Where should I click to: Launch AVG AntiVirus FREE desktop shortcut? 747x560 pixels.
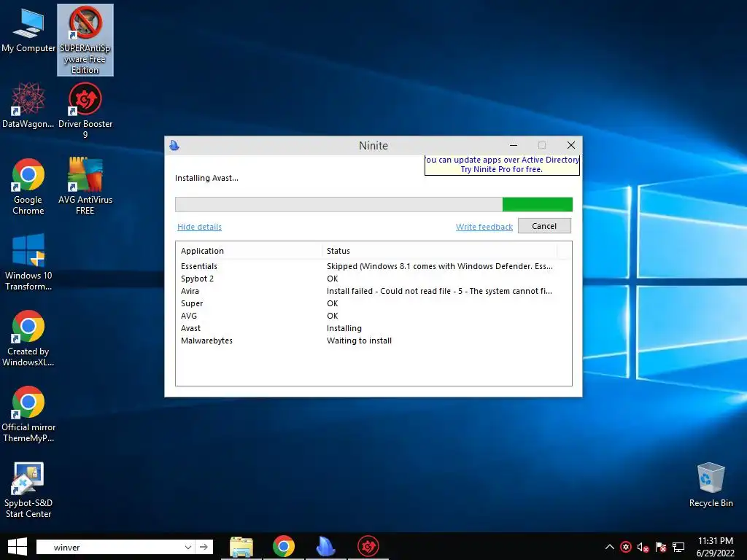[x=85, y=186]
